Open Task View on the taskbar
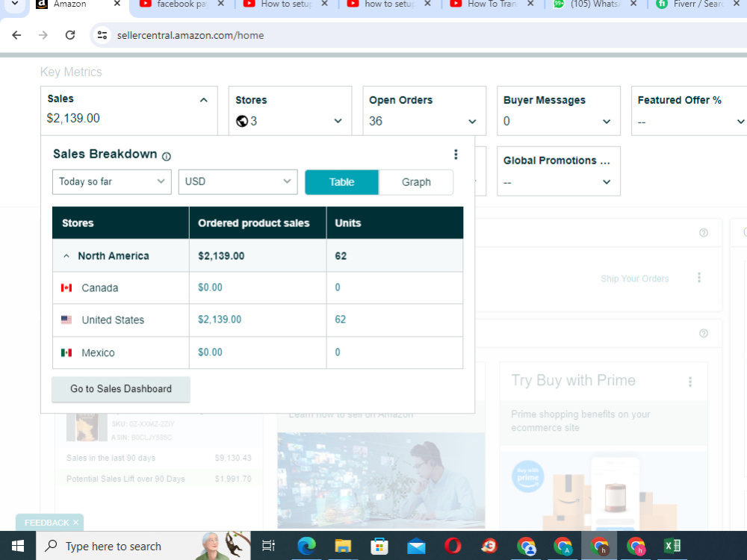 coord(269,546)
